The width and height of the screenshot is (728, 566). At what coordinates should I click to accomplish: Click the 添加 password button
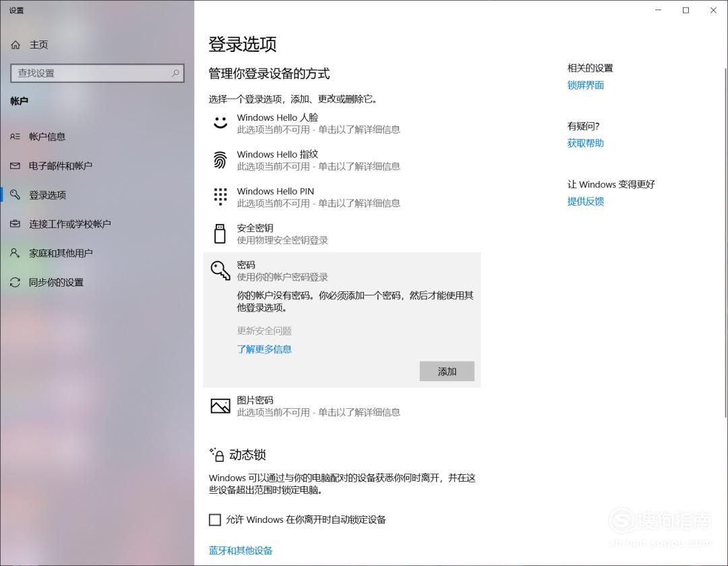(x=447, y=371)
